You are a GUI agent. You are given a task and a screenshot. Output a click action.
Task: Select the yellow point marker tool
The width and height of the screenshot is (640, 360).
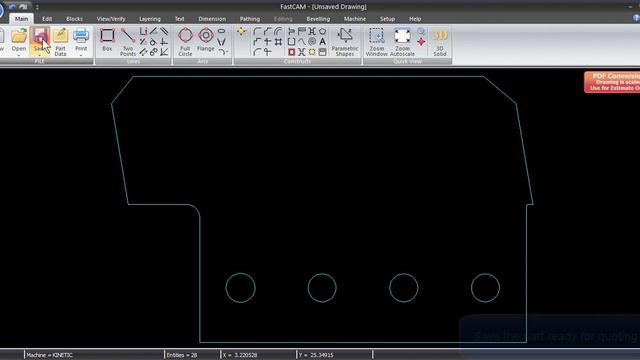coord(241,31)
